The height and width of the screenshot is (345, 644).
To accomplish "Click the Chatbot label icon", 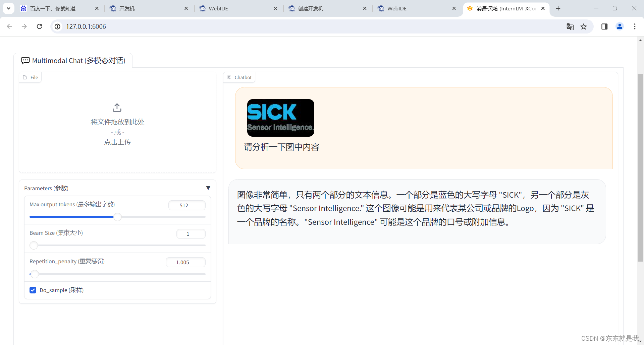I will click(x=229, y=77).
